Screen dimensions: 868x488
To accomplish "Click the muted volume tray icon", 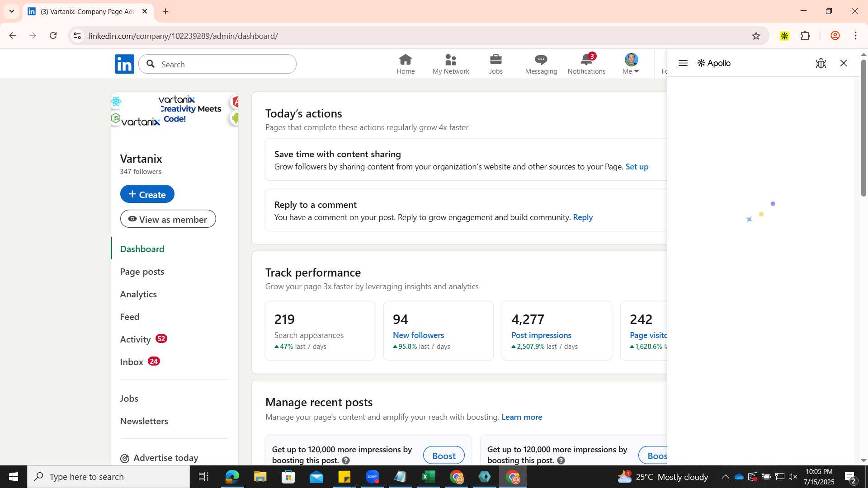I will point(793,477).
